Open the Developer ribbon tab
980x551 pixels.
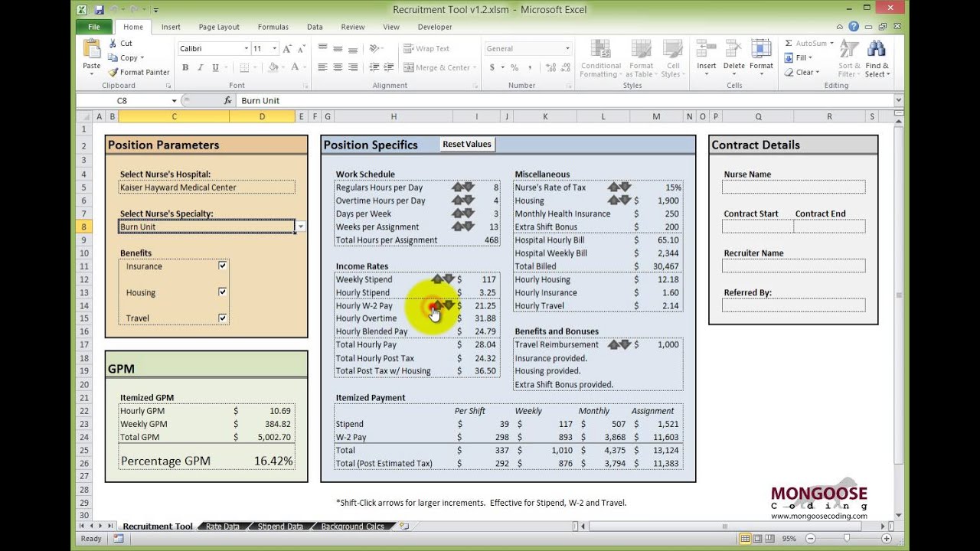435,27
